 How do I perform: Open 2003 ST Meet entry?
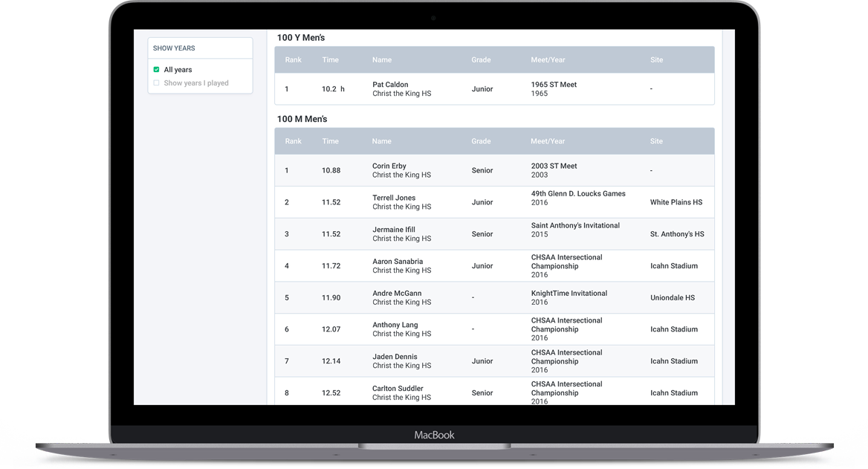click(x=554, y=166)
